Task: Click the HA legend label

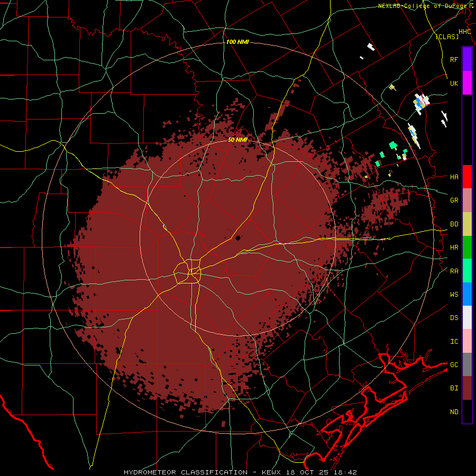Action: click(454, 177)
